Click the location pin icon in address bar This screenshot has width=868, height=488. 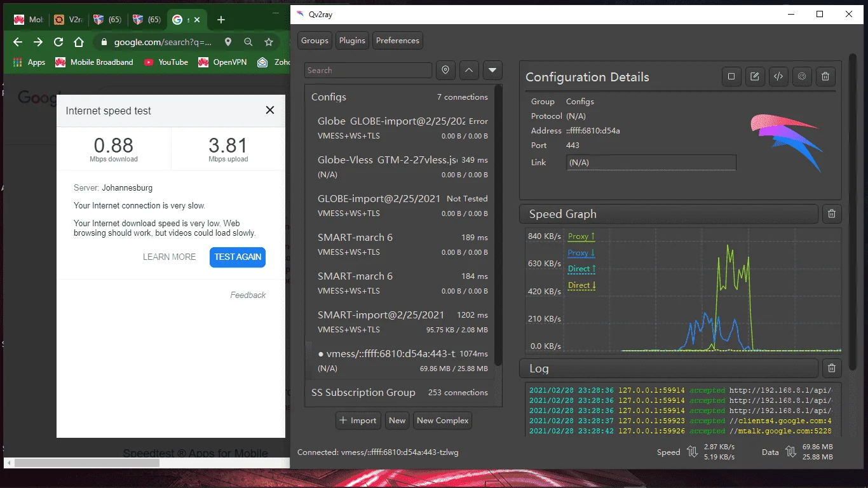click(227, 42)
